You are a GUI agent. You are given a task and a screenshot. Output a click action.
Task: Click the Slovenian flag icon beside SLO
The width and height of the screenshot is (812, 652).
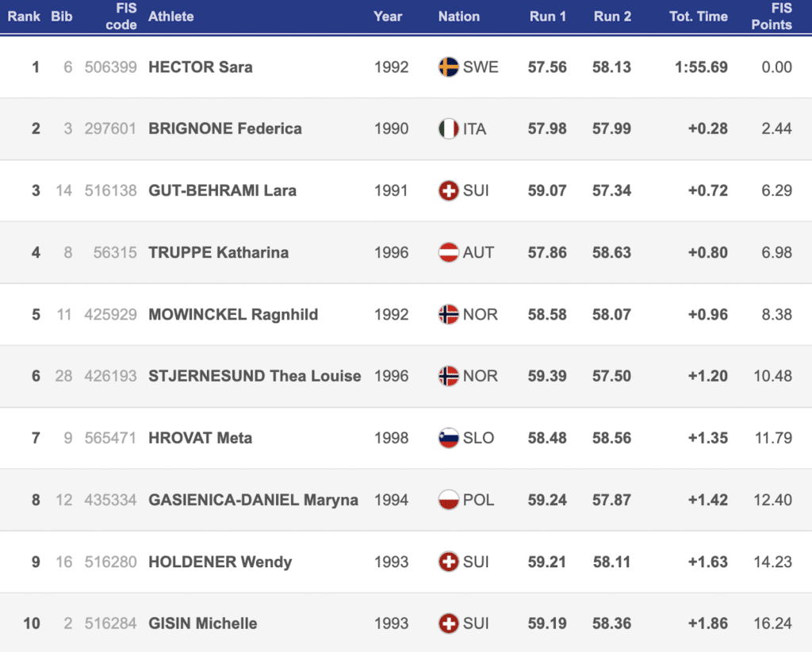click(449, 438)
